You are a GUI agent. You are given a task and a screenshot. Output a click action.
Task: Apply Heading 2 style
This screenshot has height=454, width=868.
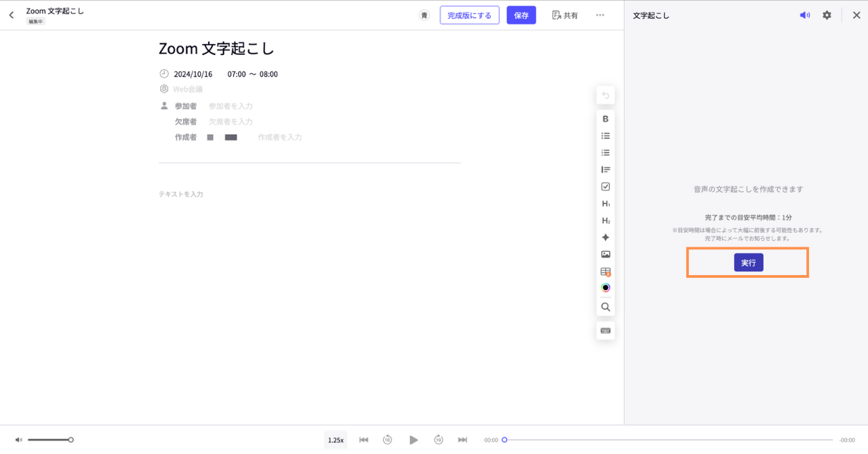coord(606,220)
